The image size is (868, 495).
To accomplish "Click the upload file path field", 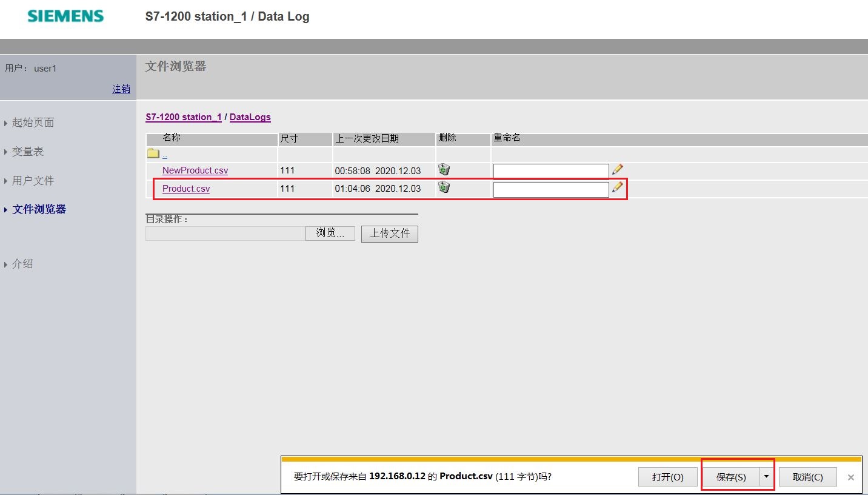I will [225, 234].
